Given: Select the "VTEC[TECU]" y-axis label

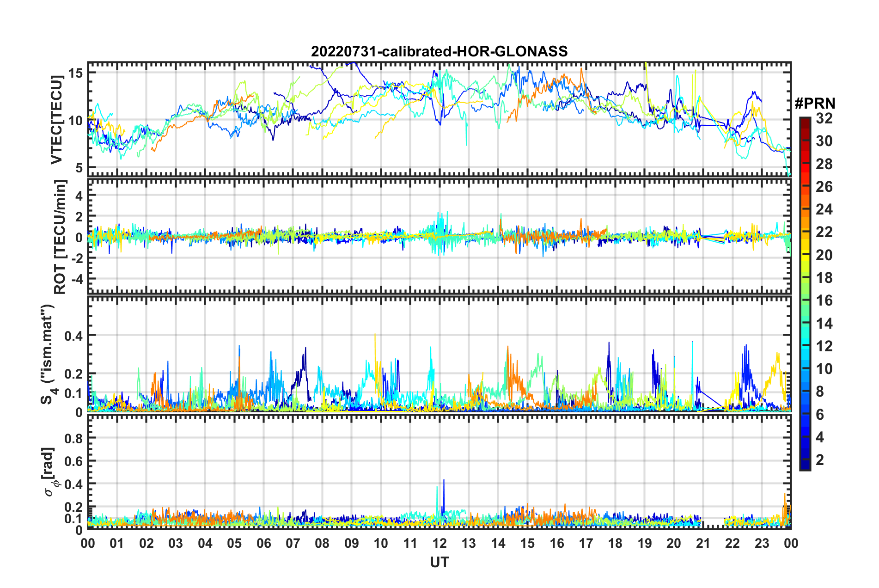Looking at the screenshot, I should [x=56, y=120].
